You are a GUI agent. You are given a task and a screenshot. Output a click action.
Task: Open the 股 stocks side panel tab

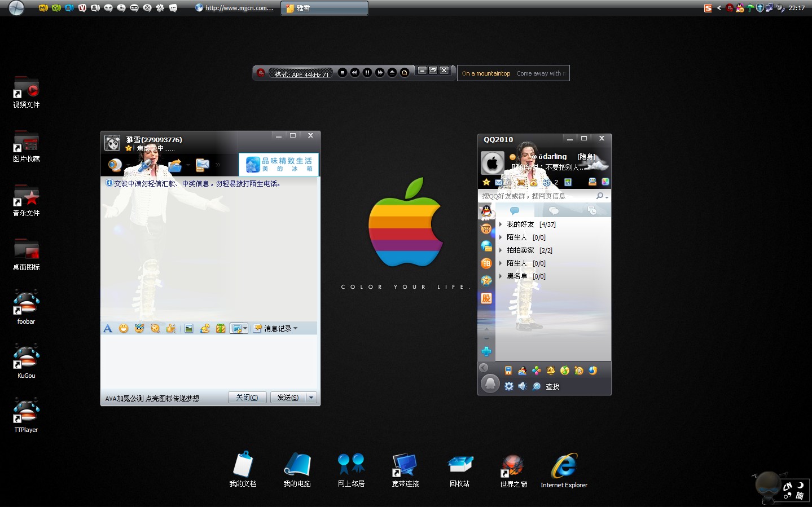tap(486, 298)
